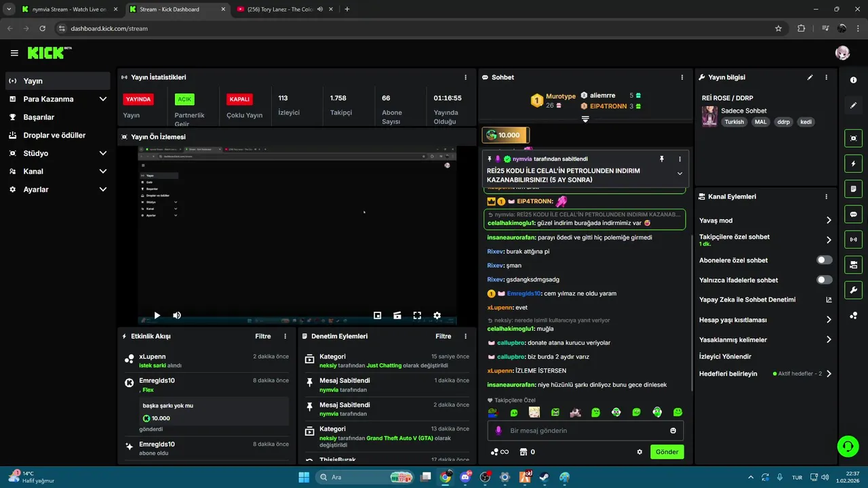Click the 10.000 Kicks gift badge
The height and width of the screenshot is (488, 868).
[506, 135]
